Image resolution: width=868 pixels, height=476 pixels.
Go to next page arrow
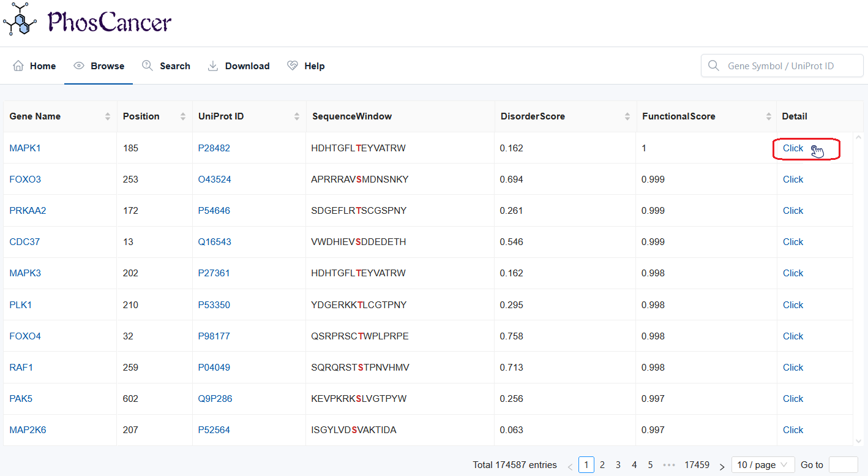tap(722, 466)
